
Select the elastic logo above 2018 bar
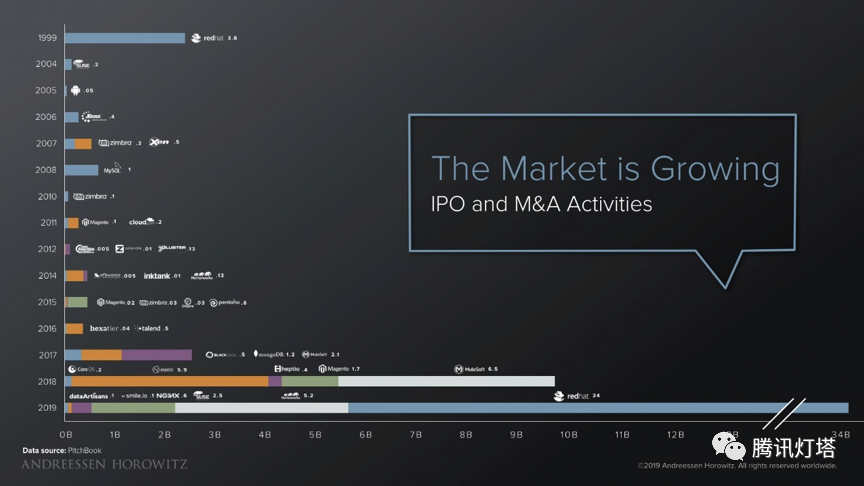coord(163,370)
